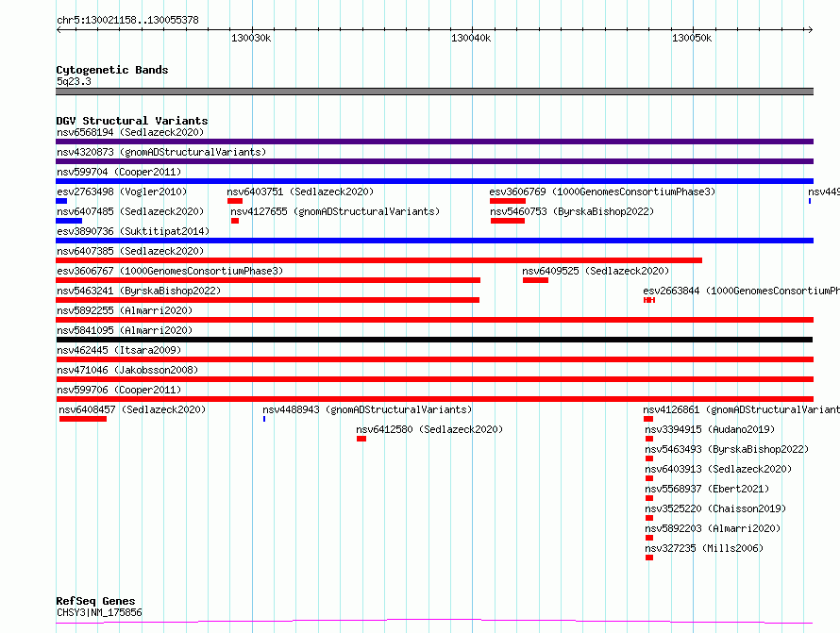Image resolution: width=840 pixels, height=633 pixels.
Task: Open the nsv5463493 (ByrskaBishop2022) label
Action: pos(727,449)
